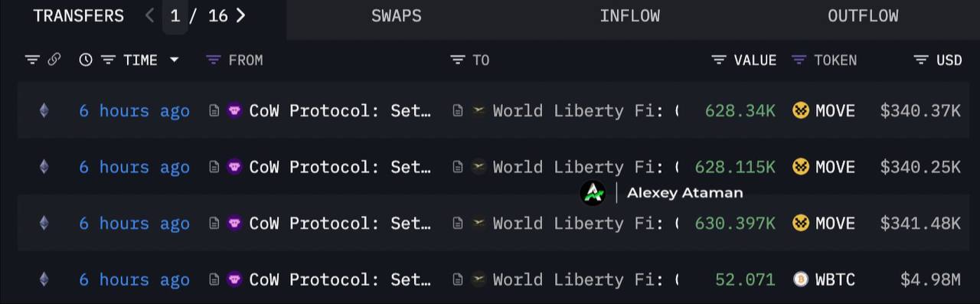The height and width of the screenshot is (304, 980).
Task: Switch to the SWAPS tab
Action: click(396, 16)
